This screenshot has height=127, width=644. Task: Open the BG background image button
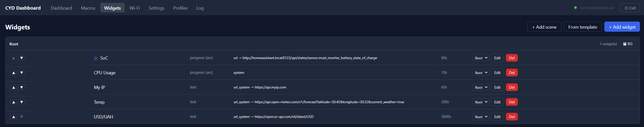628,44
